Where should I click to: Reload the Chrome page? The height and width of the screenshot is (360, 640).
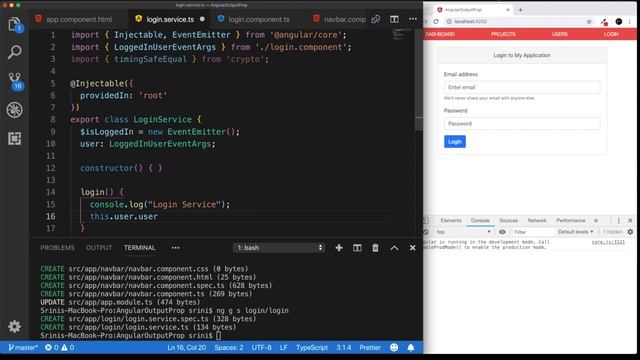(x=436, y=22)
